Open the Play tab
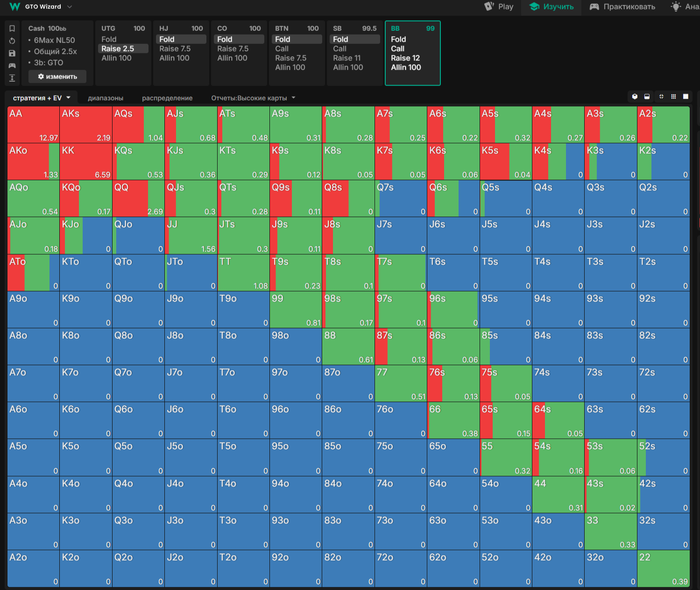This screenshot has height=590, width=700. coord(499,7)
